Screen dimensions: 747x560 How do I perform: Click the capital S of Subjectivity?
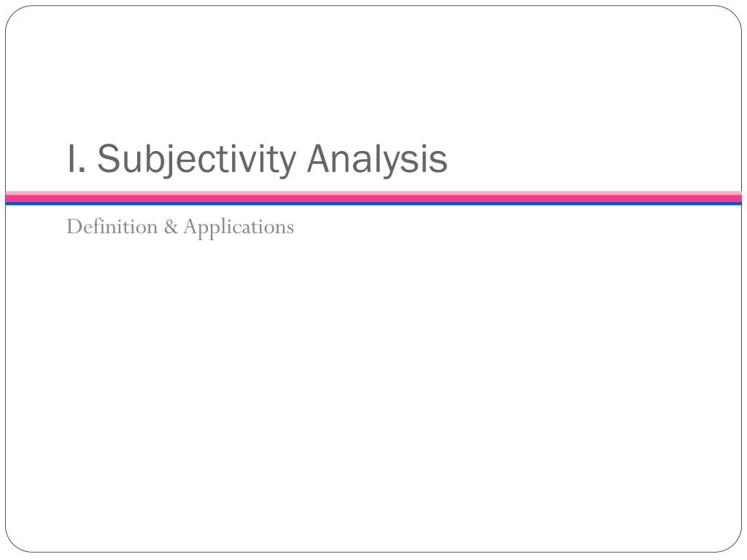pyautogui.click(x=109, y=158)
